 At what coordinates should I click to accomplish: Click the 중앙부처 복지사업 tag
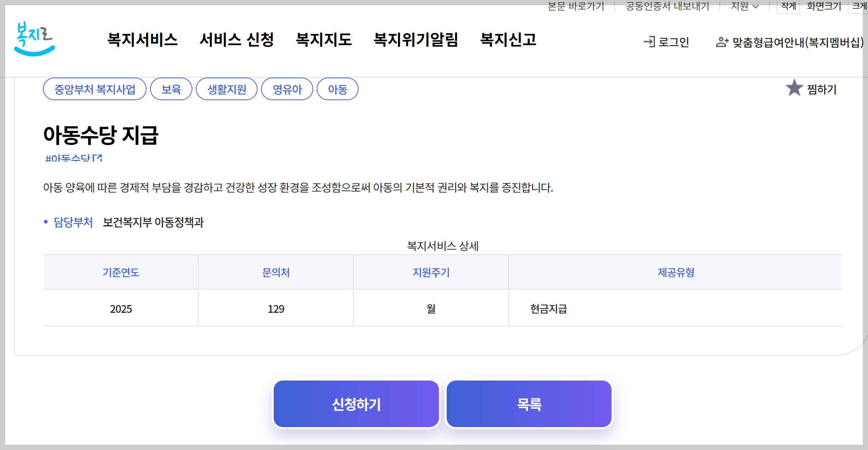click(x=94, y=89)
